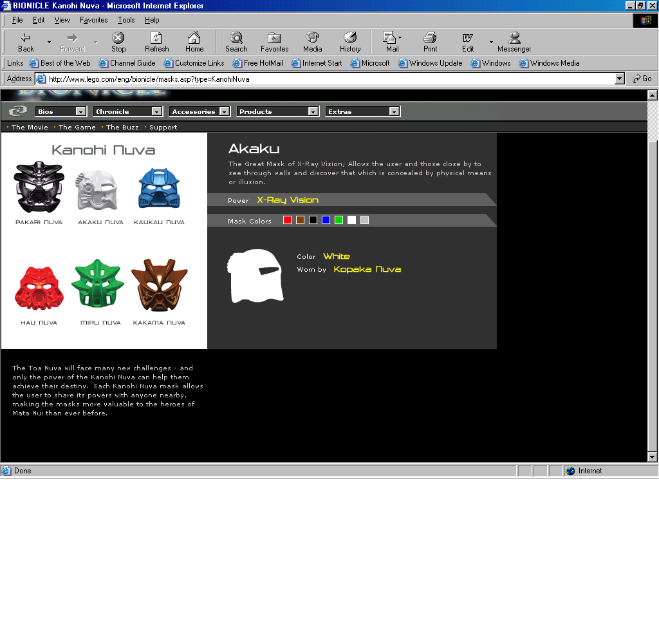Expand the Mail dropdown arrow
Image resolution: width=659 pixels, height=644 pixels.
click(x=400, y=37)
